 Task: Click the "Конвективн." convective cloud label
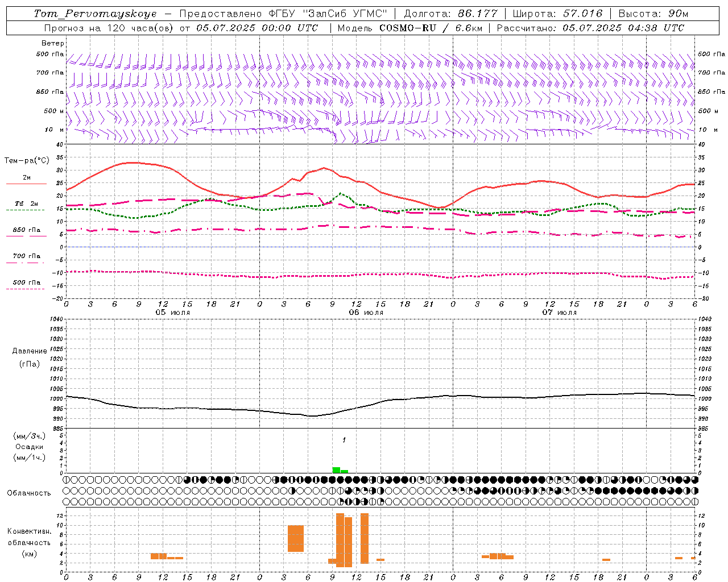29,531
